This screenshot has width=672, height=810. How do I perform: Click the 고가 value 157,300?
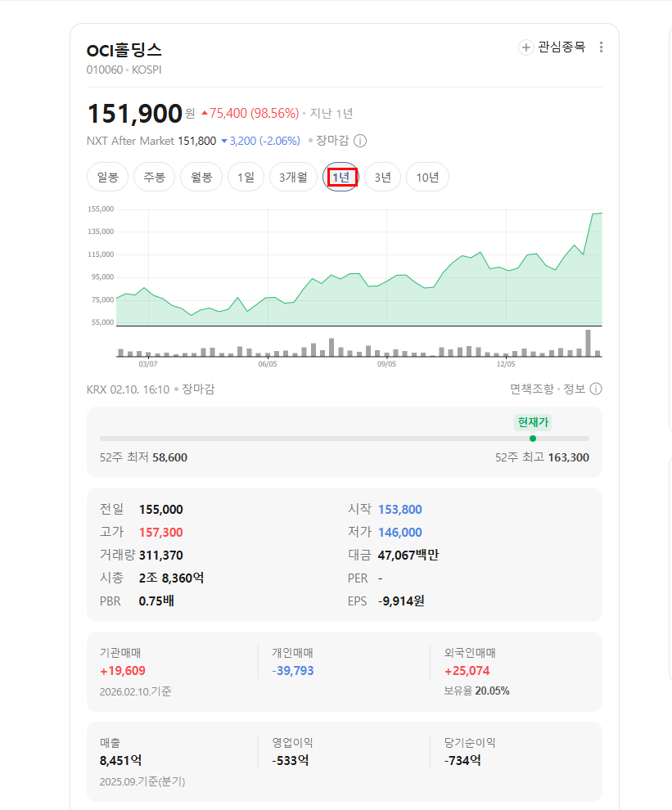[x=160, y=533]
